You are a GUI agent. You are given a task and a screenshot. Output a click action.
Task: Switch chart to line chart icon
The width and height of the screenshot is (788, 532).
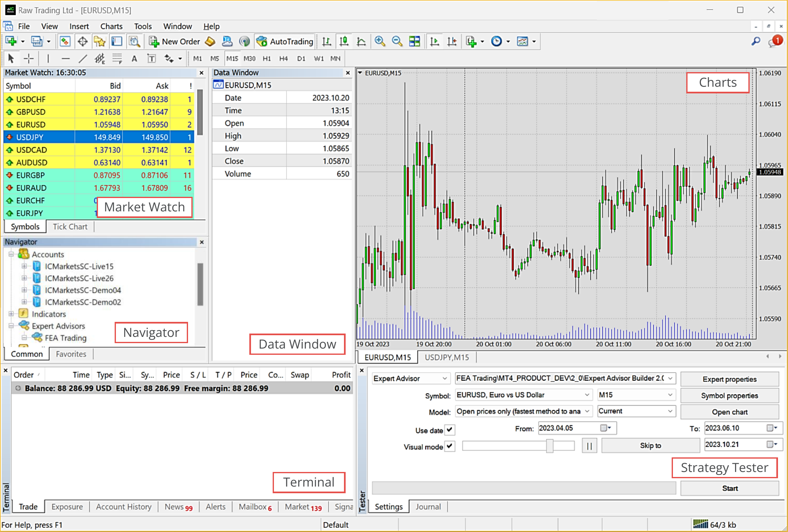pyautogui.click(x=361, y=41)
